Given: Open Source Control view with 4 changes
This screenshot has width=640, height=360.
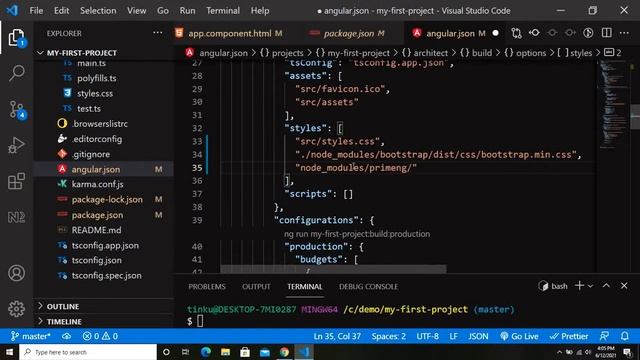Looking at the screenshot, I should [x=17, y=109].
